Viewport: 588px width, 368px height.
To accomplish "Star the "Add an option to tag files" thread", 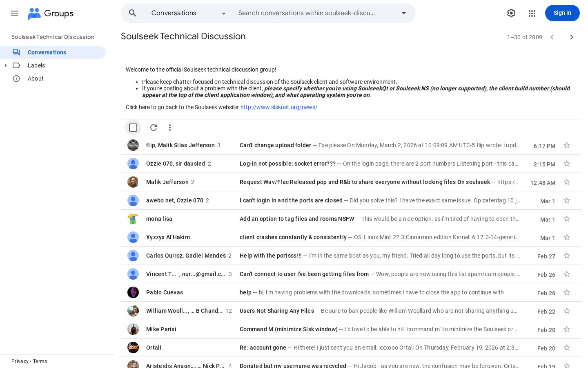I will (567, 219).
